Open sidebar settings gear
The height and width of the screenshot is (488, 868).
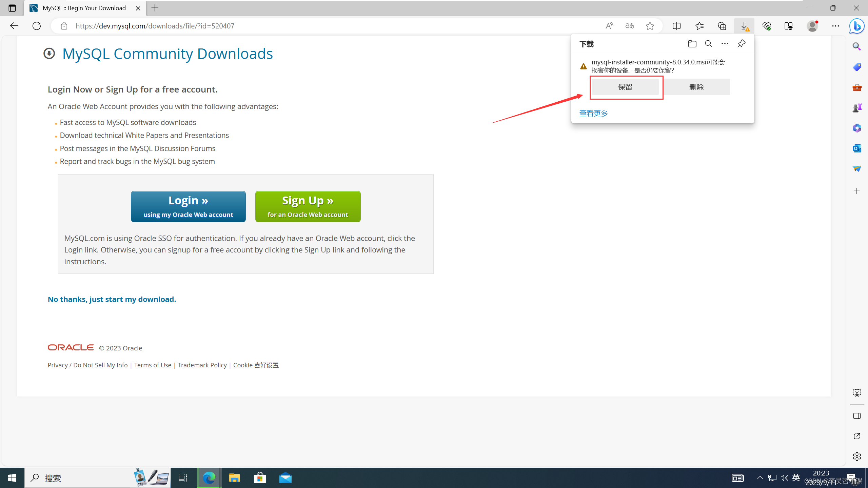(x=857, y=456)
